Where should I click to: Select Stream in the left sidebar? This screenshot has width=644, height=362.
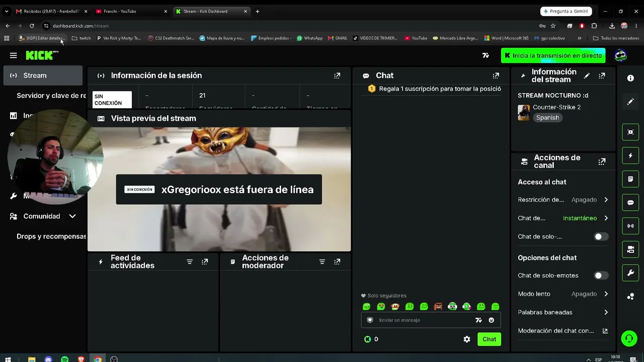tap(43, 75)
